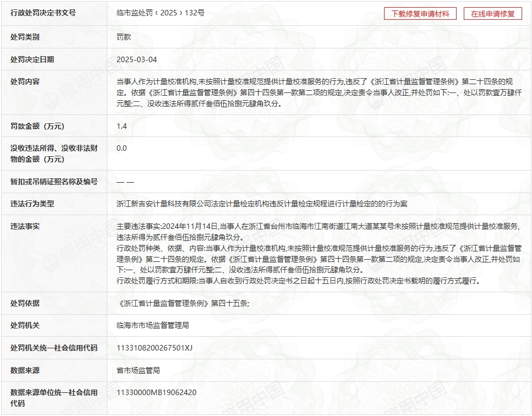
Task: Click the penalty category value 罚款
Action: 124,37
